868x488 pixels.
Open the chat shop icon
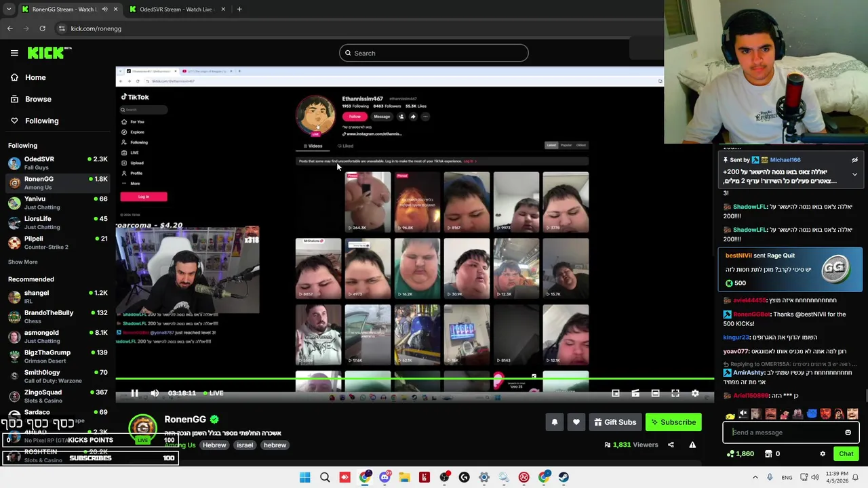[x=768, y=453]
